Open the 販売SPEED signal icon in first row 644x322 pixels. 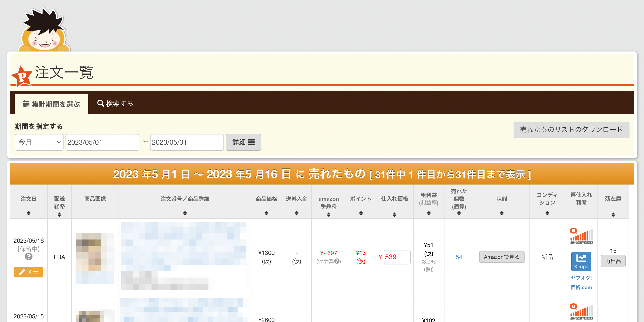(581, 236)
